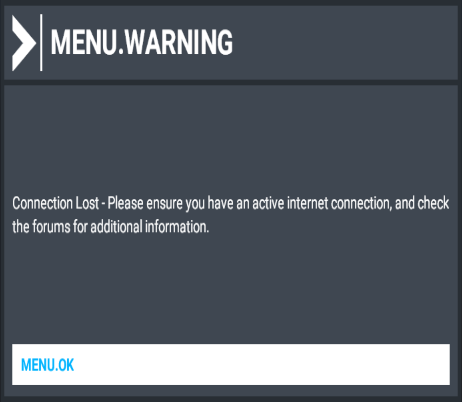The image size is (462, 402).
Task: Click the word "check" at line end
Action: [433, 203]
